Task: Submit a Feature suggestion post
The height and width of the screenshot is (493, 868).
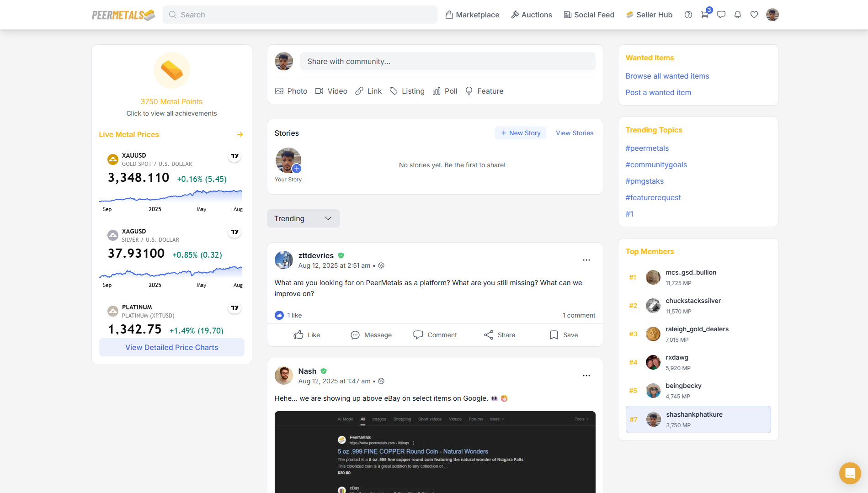Action: click(484, 91)
